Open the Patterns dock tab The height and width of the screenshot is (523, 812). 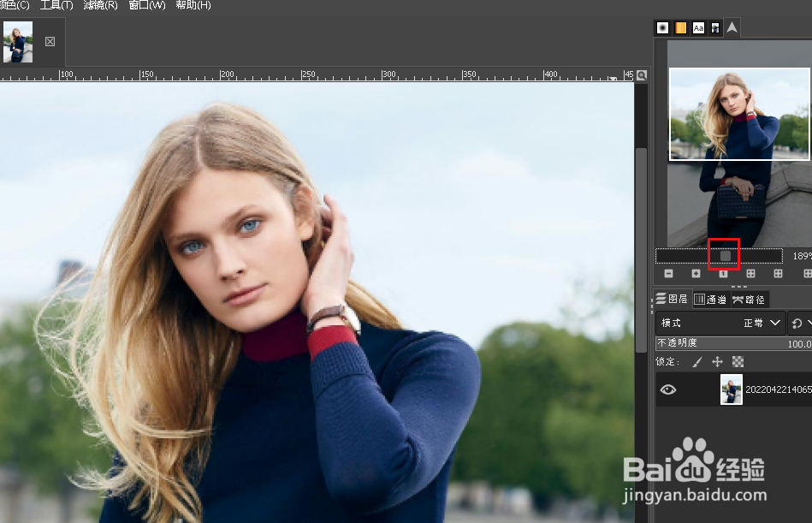click(x=680, y=28)
